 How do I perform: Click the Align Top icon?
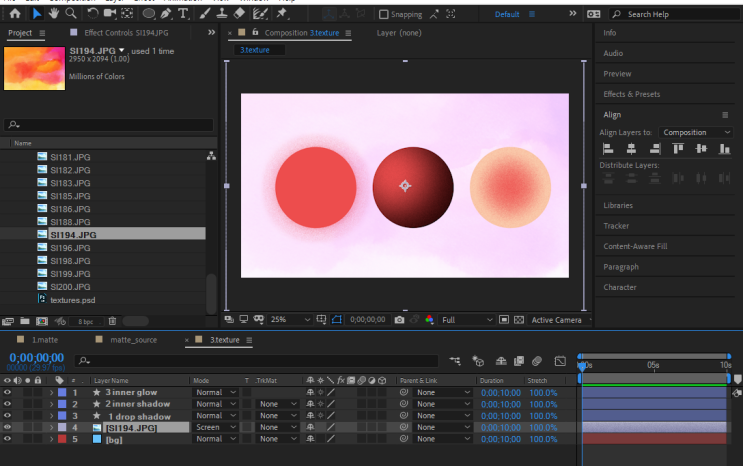[x=679, y=148]
